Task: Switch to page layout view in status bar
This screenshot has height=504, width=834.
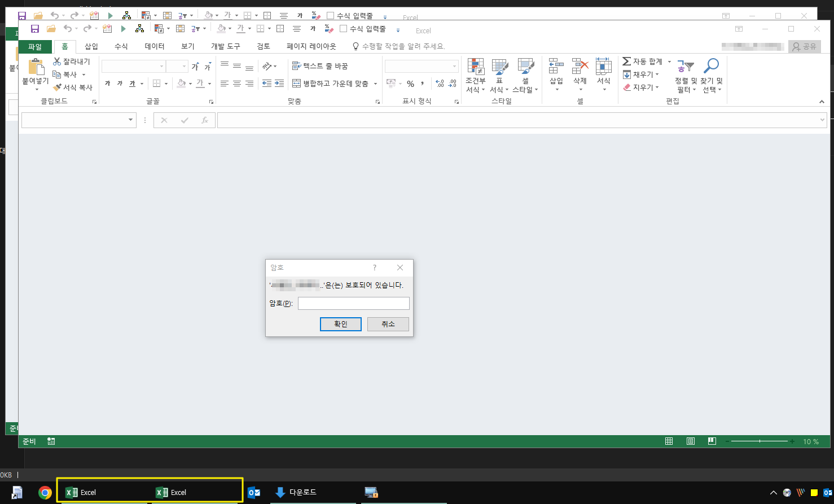Action: 691,441
